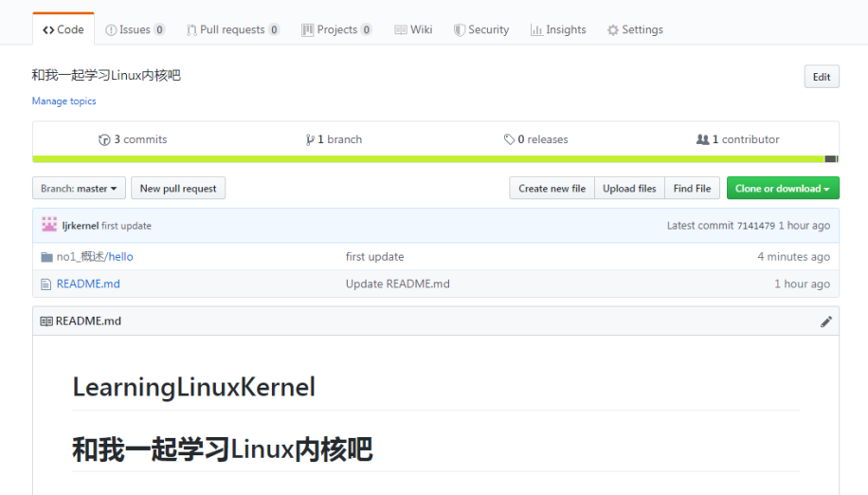Click the Settings gear icon
The image size is (868, 495).
613,30
